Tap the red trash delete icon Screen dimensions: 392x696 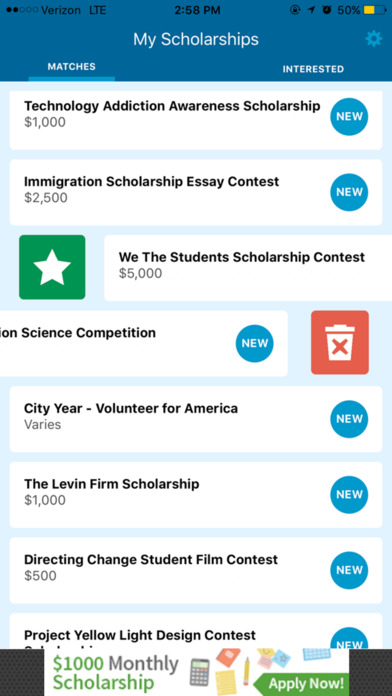(340, 342)
